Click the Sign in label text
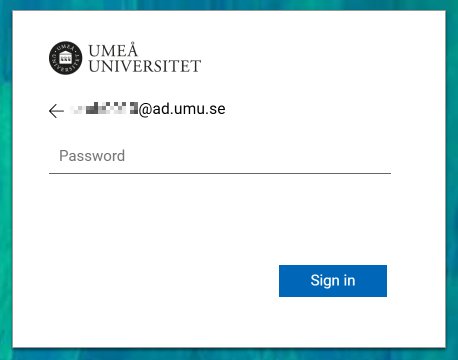This screenshot has width=458, height=360. tap(333, 281)
